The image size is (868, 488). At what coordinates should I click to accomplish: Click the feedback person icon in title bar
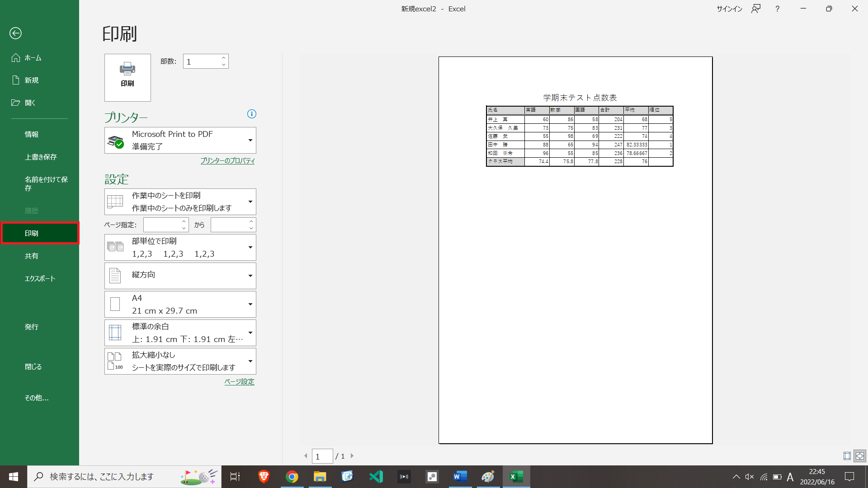point(756,9)
